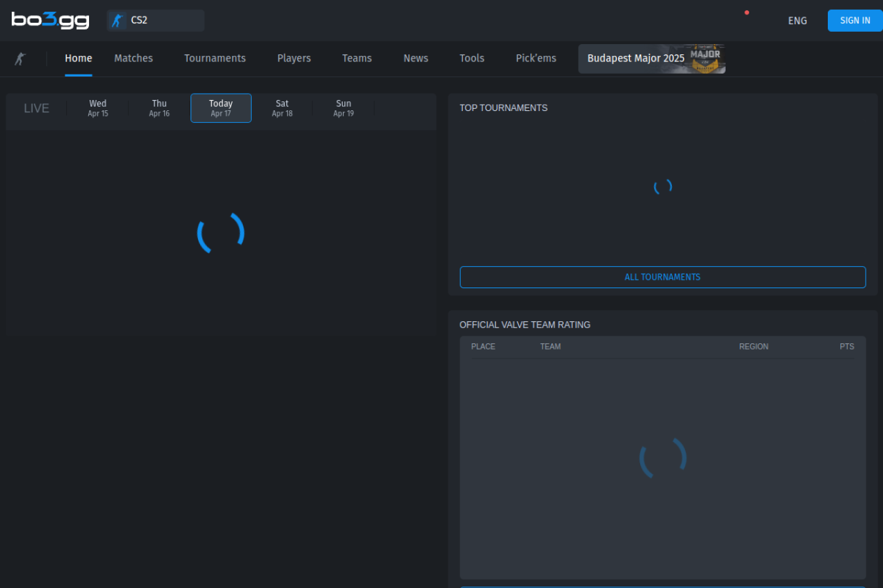Go to the Matches tab
Viewport: 883px width, 588px height.
pos(133,59)
